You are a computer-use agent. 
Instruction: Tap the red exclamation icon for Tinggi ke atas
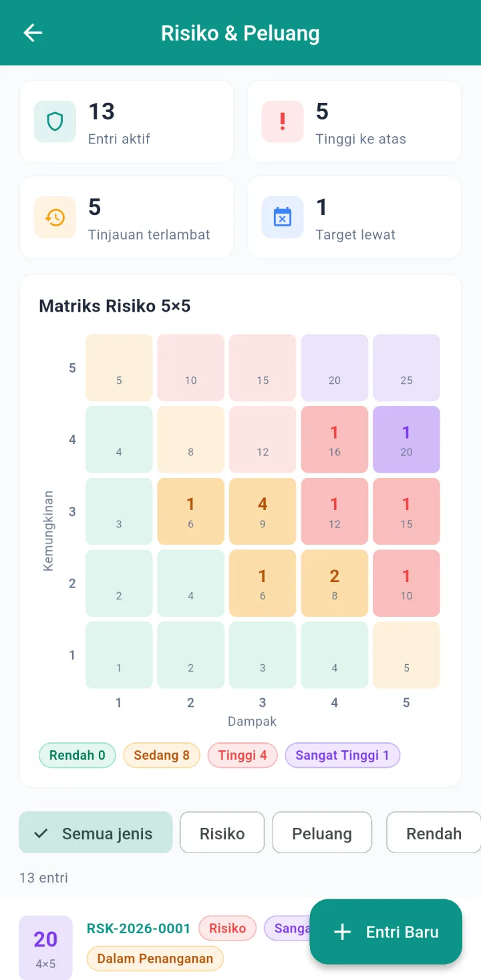[x=282, y=121]
